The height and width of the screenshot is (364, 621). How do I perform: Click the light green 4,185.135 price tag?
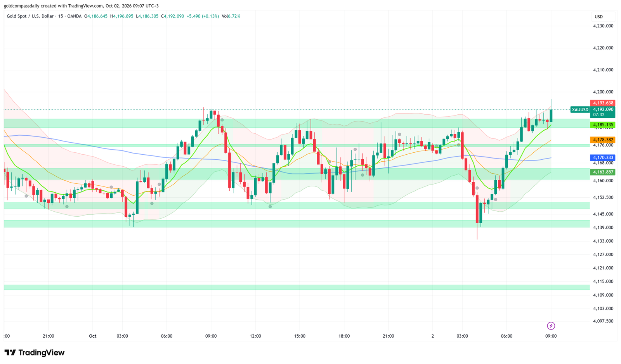tap(603, 125)
